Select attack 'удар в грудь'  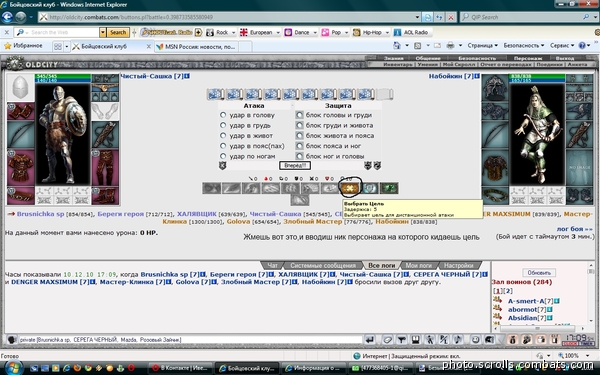pos(223,125)
